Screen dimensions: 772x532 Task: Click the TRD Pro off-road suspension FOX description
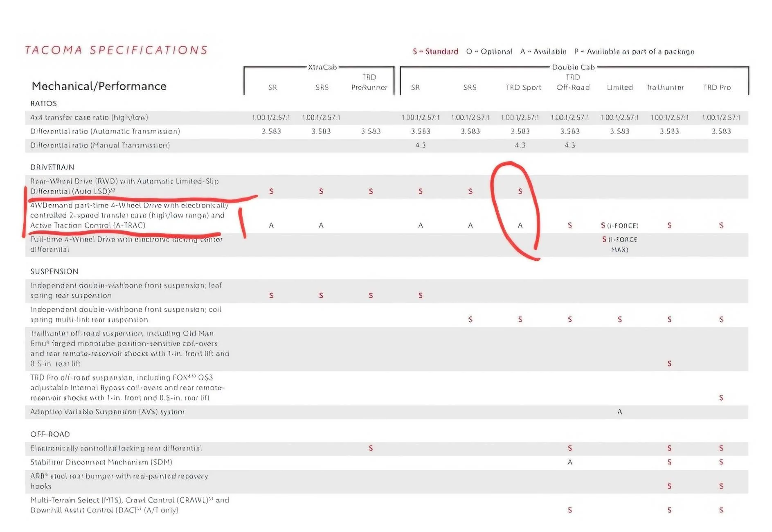coord(127,388)
